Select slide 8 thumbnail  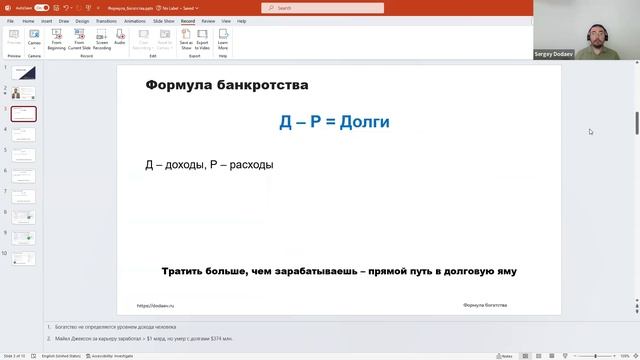click(x=24, y=217)
